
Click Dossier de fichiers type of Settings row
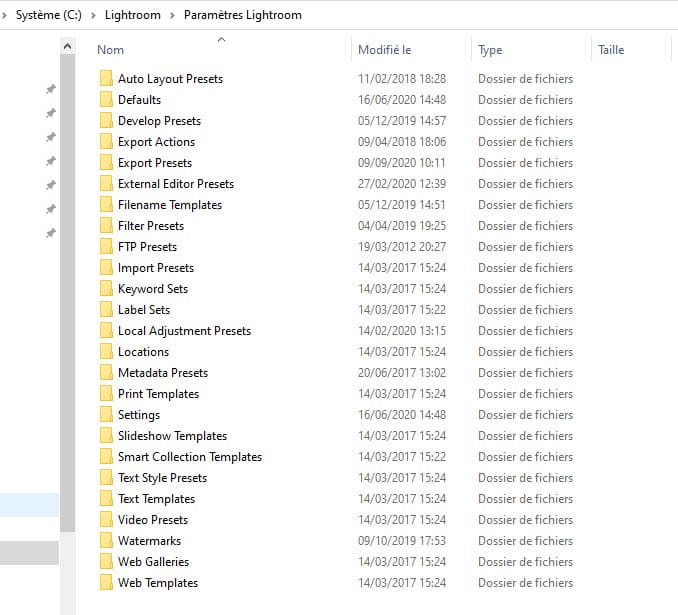pos(525,414)
